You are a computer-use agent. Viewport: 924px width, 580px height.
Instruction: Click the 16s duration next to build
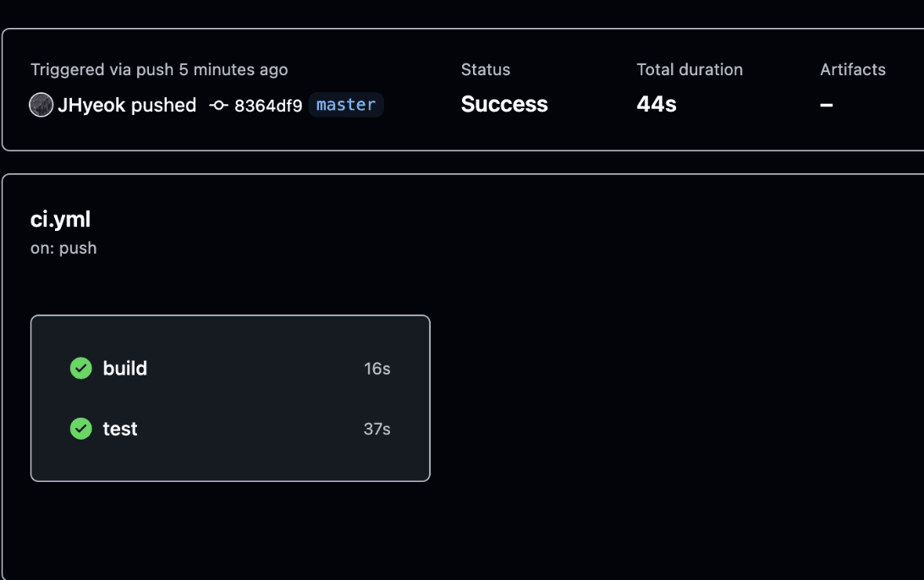tap(377, 369)
